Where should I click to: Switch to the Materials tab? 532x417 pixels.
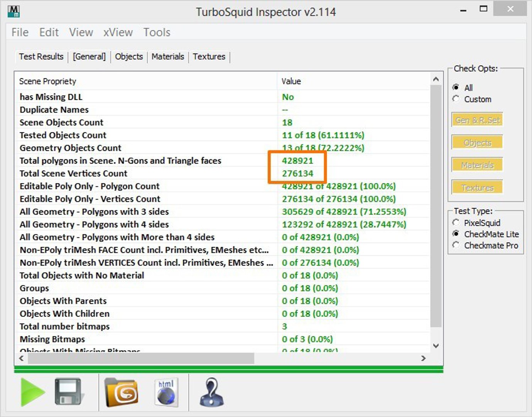[168, 56]
